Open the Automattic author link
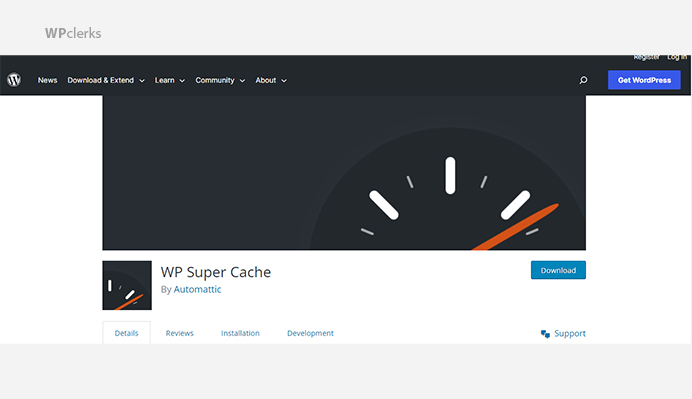692x399 pixels. click(197, 289)
